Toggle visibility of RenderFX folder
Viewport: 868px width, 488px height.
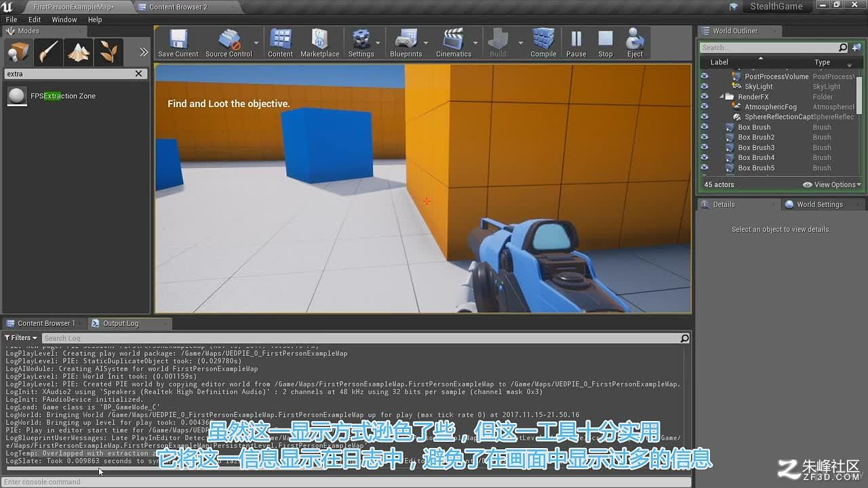click(x=705, y=97)
